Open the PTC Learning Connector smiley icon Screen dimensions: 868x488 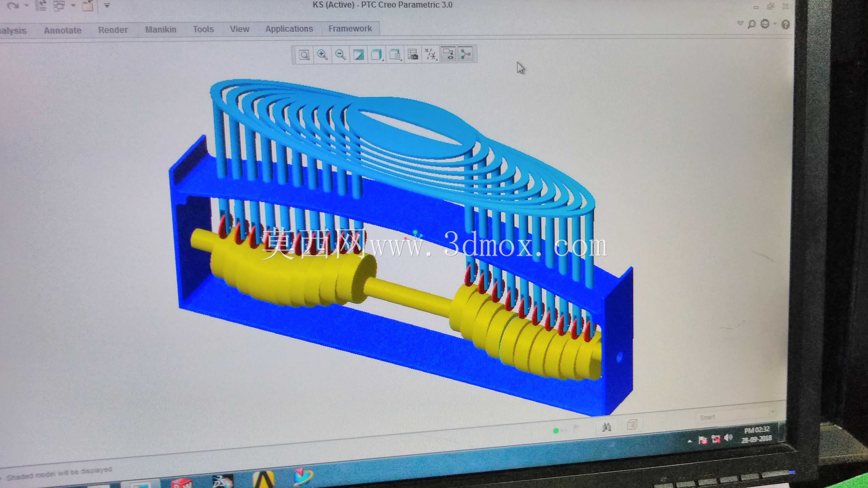[765, 24]
